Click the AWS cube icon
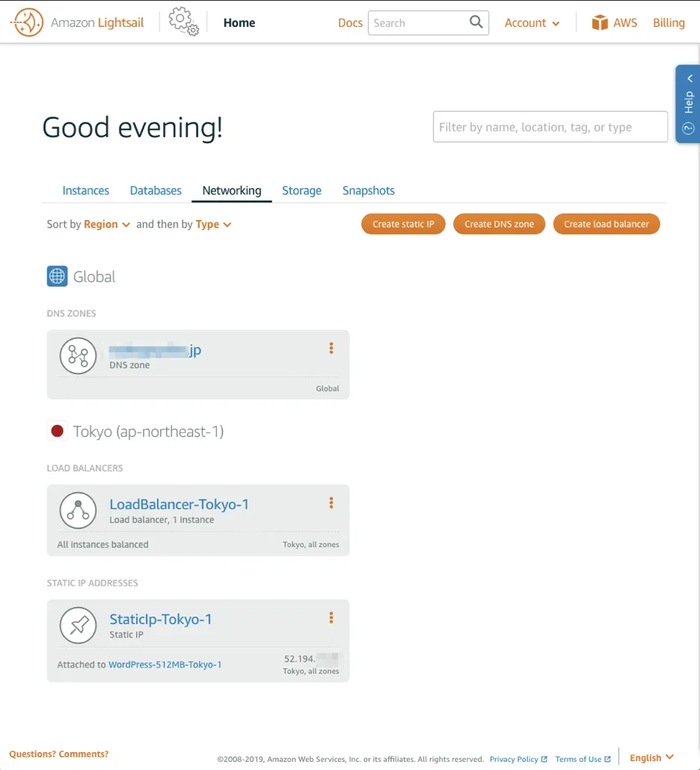This screenshot has height=770, width=700. (x=600, y=22)
